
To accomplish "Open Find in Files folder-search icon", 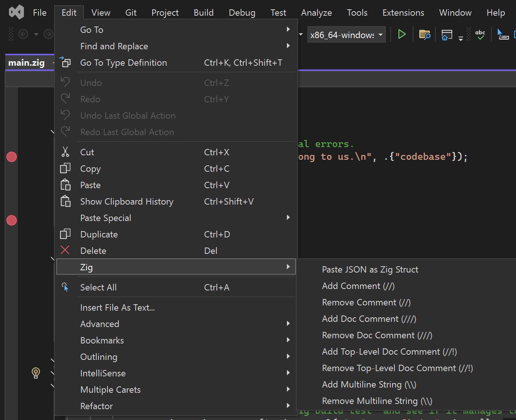I will click(x=425, y=35).
